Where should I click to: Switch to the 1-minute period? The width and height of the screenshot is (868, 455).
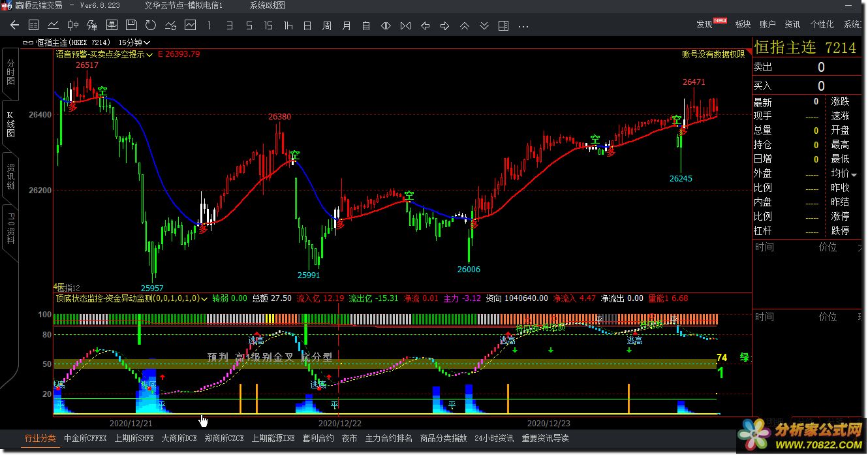(x=209, y=25)
